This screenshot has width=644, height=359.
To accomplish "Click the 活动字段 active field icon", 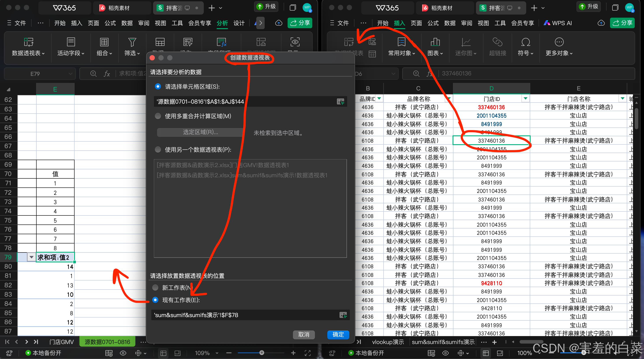I will tap(71, 42).
